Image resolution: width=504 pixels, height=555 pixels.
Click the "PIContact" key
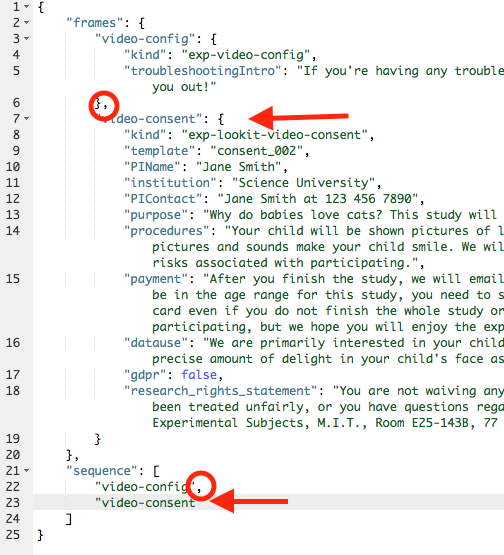pyautogui.click(x=163, y=199)
